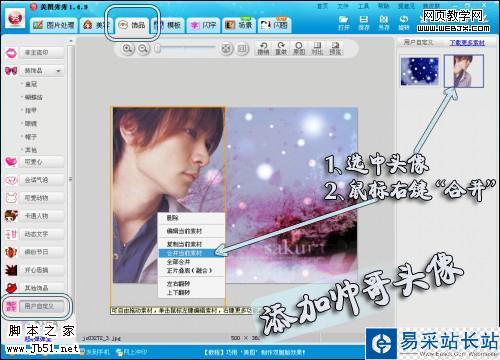Select 其他 in the accessory list

click(31, 150)
